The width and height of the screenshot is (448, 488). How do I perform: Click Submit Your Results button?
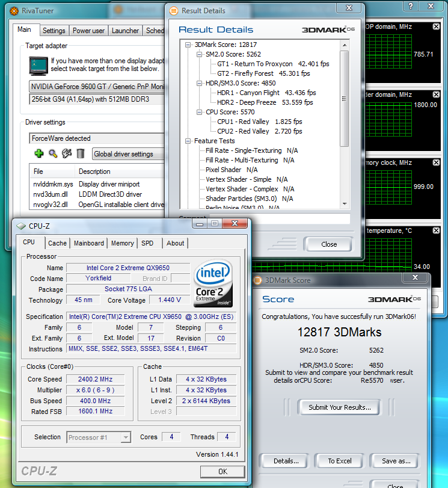point(339,407)
